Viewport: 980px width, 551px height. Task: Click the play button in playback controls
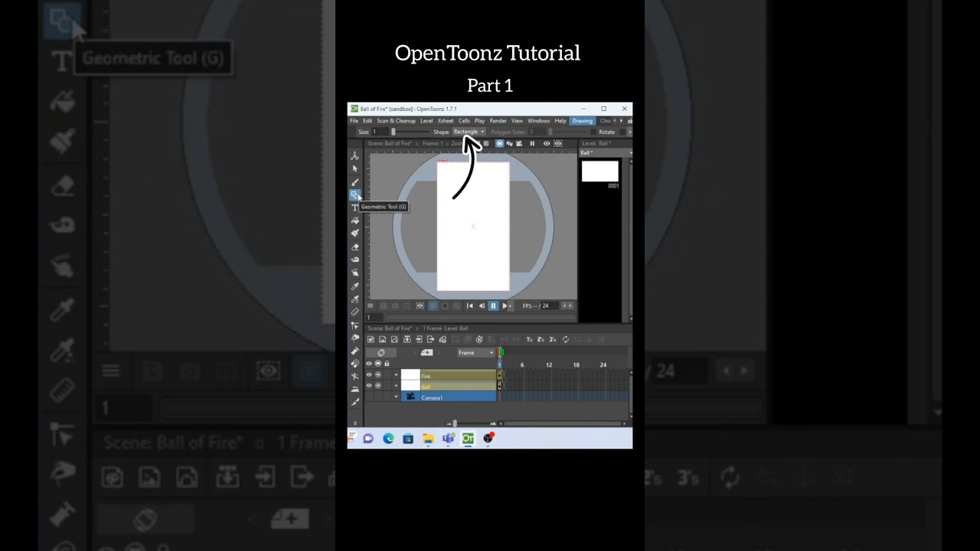[505, 305]
